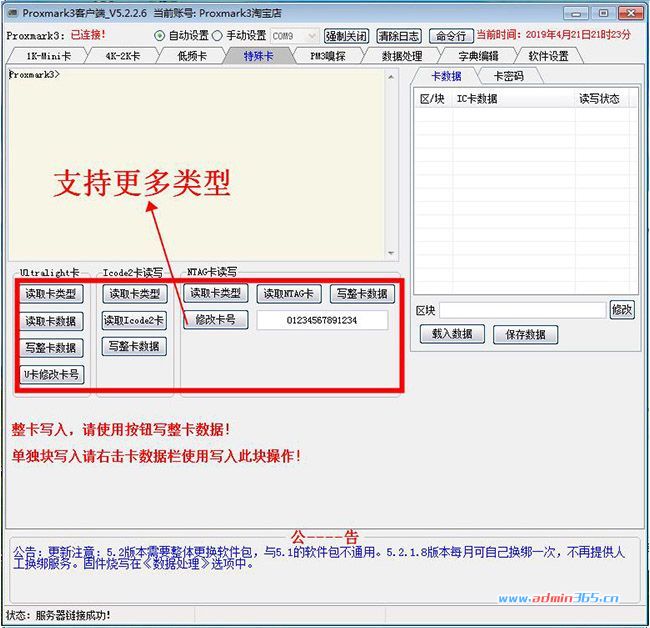The image size is (650, 628).
Task: Click the 已连接! connection status text
Action: pos(88,35)
